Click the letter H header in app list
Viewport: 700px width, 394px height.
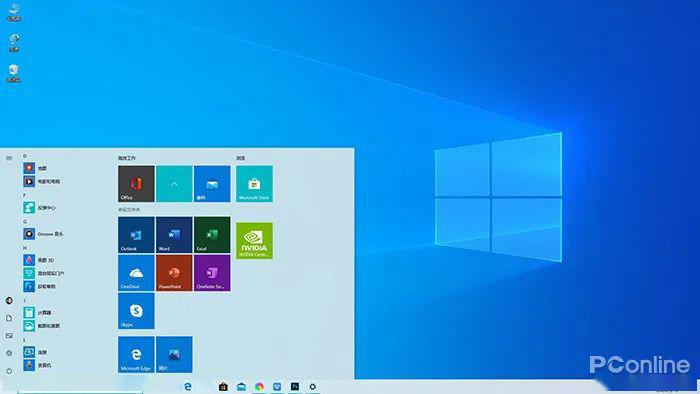[25, 248]
